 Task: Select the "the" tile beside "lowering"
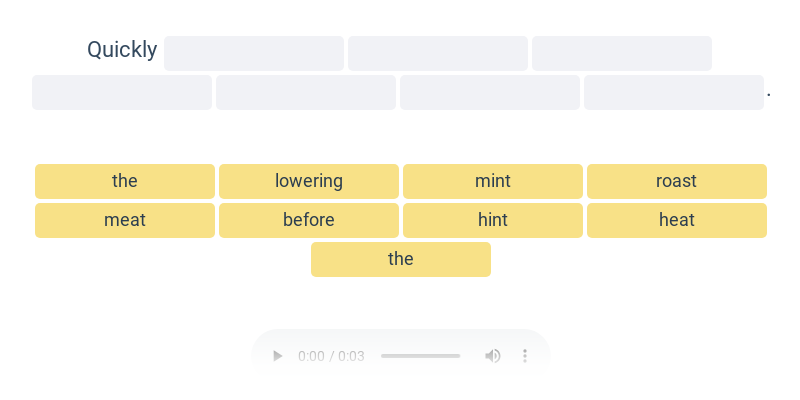(x=125, y=181)
